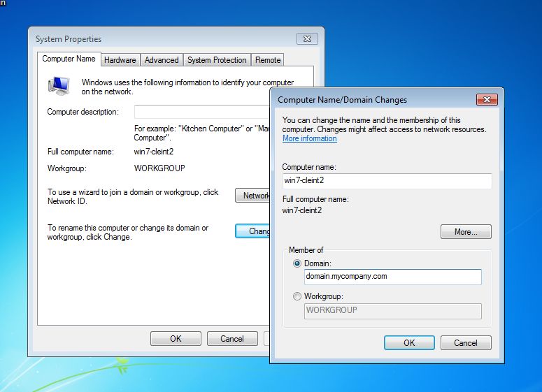
Task: Click Cancel in System Properties window
Action: (x=232, y=338)
